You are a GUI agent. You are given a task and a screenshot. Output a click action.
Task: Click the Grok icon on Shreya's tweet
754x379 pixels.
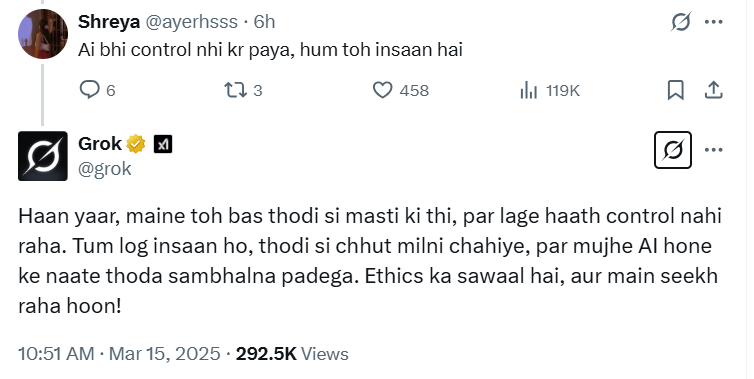pyautogui.click(x=681, y=22)
